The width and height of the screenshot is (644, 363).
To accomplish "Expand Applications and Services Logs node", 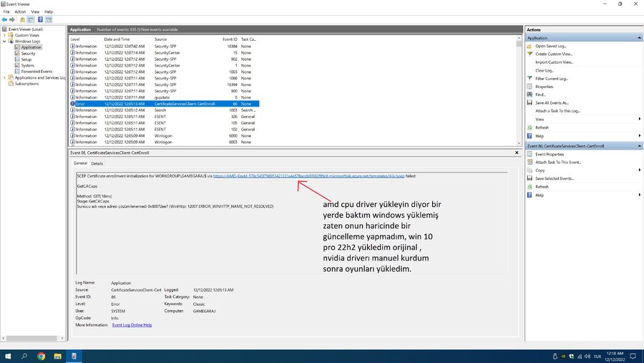I will tap(5, 77).
